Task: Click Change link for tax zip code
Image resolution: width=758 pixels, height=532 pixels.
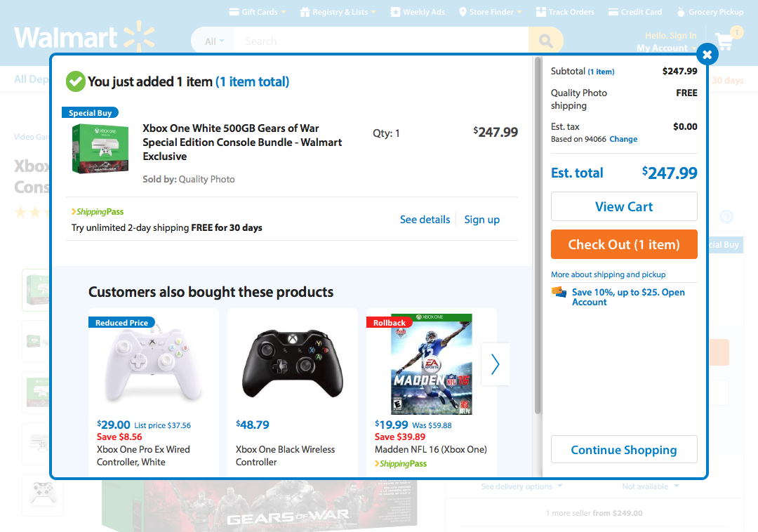Action: pos(623,139)
